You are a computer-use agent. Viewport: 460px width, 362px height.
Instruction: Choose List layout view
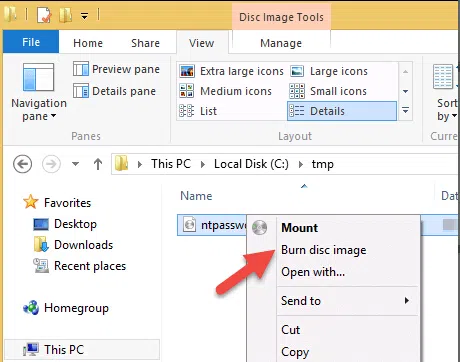coord(198,111)
